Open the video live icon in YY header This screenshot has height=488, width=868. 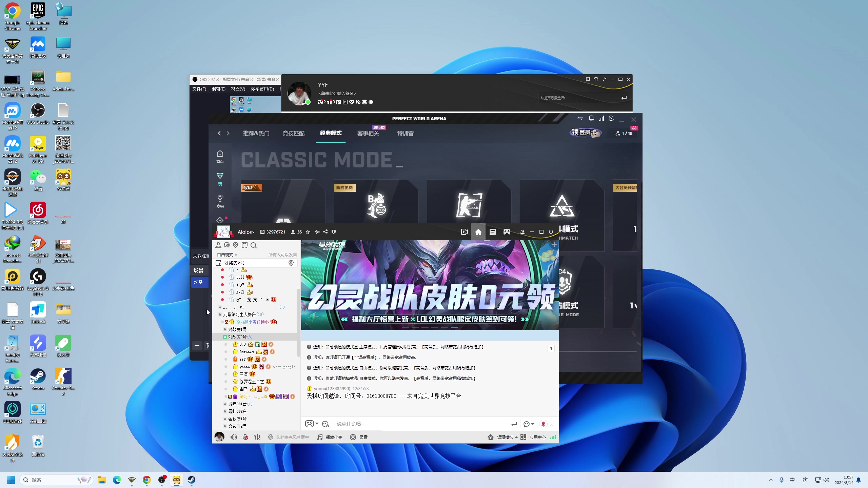(465, 232)
